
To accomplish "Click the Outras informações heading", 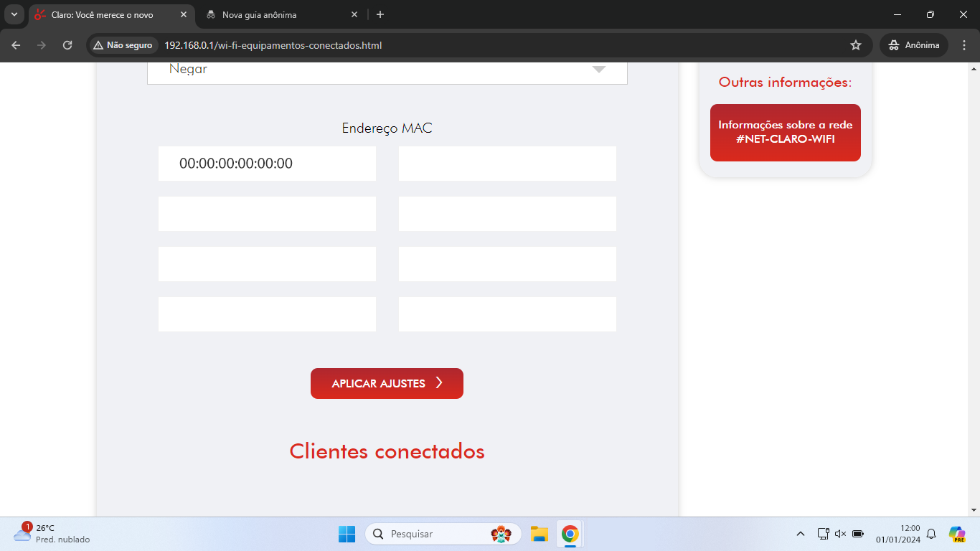I will (786, 83).
